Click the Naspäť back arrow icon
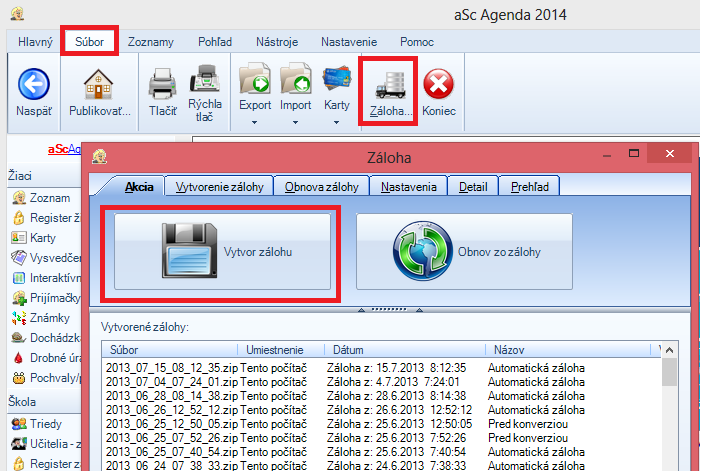Image resolution: width=703 pixels, height=473 pixels. [34, 84]
